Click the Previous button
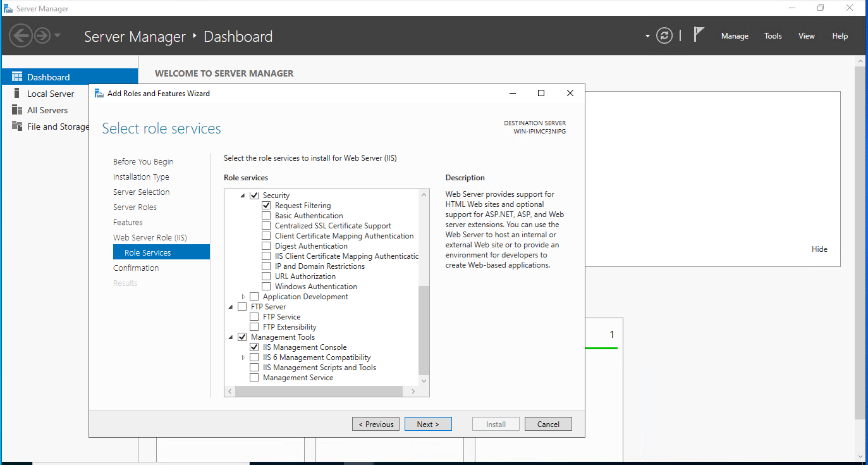Viewport: 868px width, 465px height. click(376, 424)
